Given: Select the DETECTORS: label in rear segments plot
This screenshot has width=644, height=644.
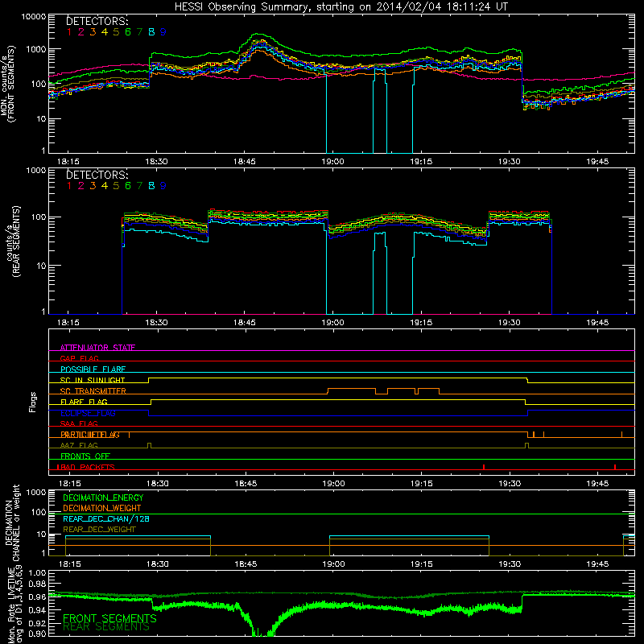Looking at the screenshot, I should coord(97,175).
